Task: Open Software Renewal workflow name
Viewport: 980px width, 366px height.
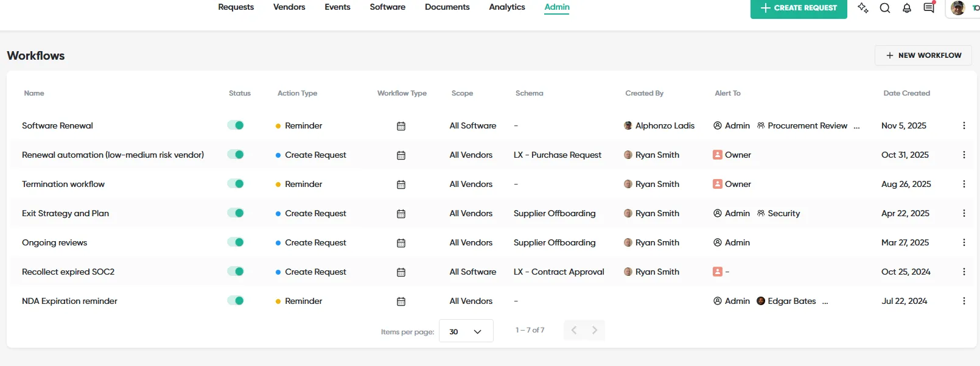Action: click(57, 125)
